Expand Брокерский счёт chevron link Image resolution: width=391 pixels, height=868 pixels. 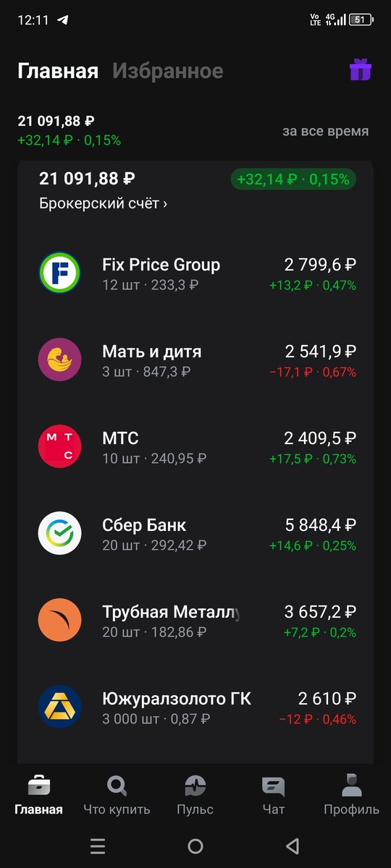[104, 203]
